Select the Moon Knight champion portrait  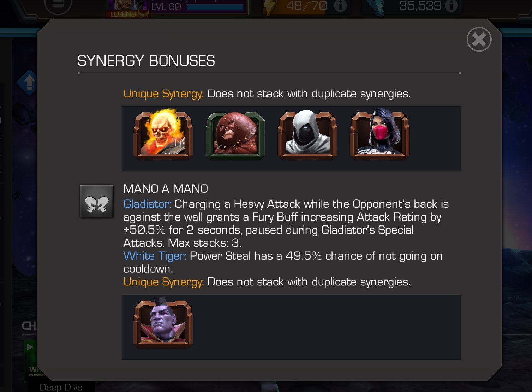click(307, 135)
